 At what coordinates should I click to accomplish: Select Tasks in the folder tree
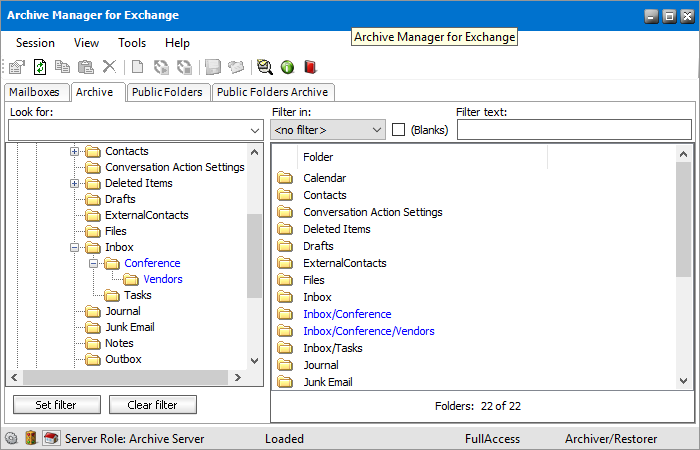pos(138,296)
